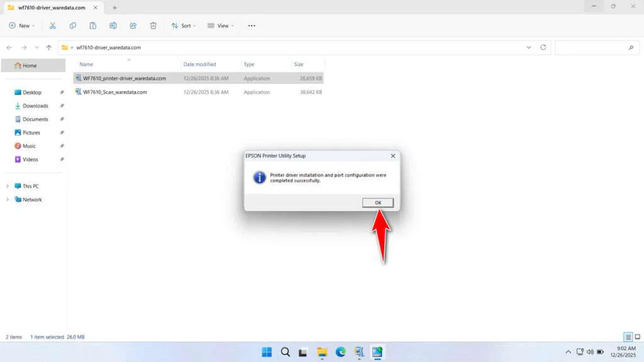Delete the selected file
The image size is (644, 362).
click(x=153, y=25)
